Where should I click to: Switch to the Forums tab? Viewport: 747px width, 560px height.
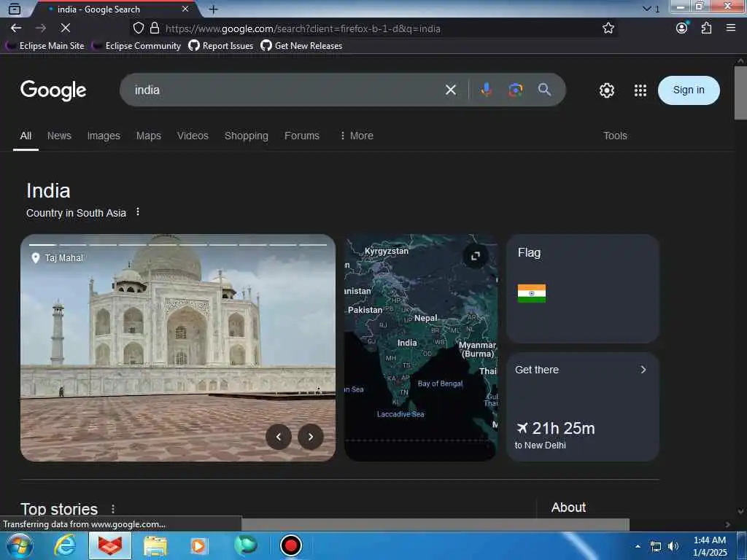301,136
